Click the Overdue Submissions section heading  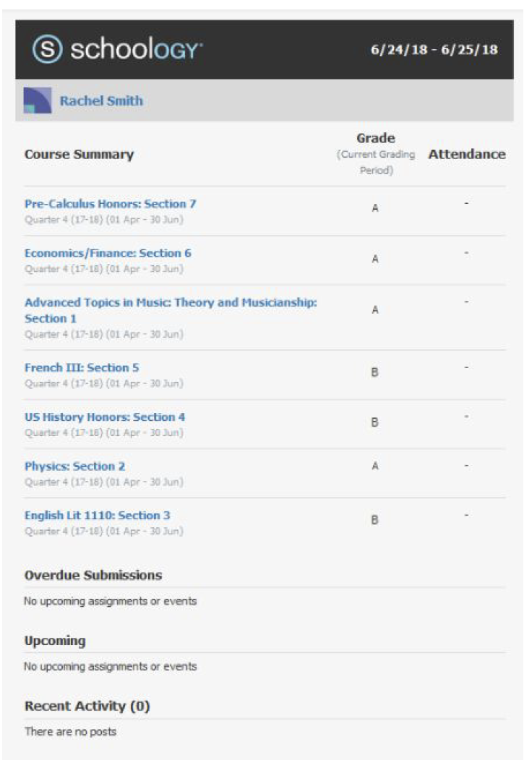93,576
